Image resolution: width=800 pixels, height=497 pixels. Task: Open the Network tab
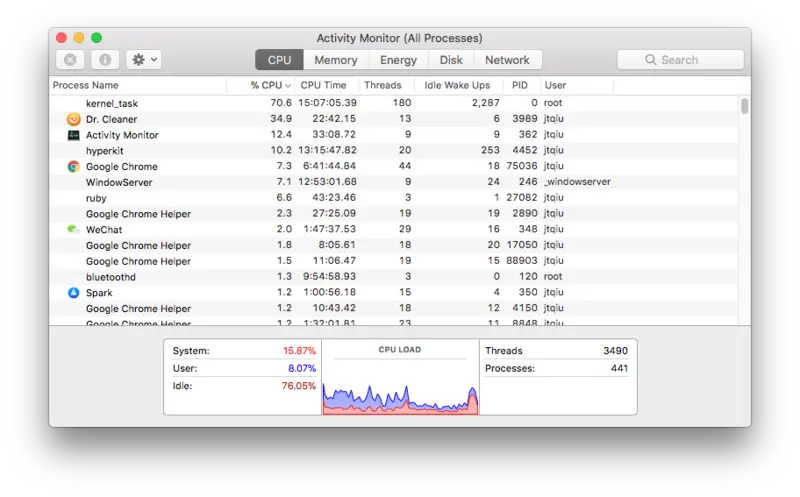[x=507, y=60]
